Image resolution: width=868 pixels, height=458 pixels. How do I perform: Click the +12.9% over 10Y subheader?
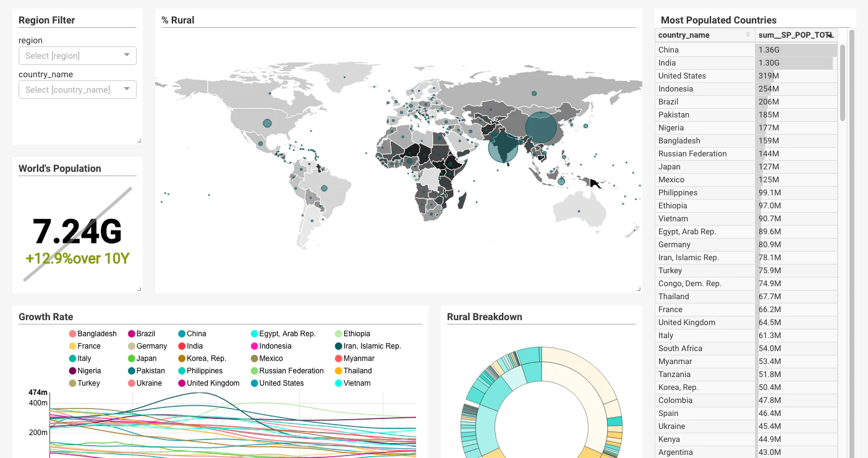pos(77,258)
